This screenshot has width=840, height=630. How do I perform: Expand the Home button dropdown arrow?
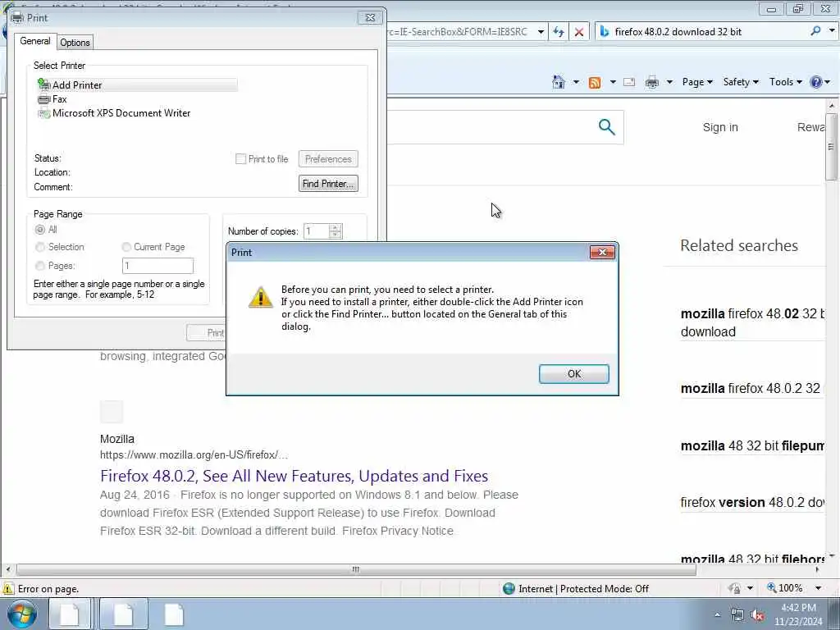point(576,82)
